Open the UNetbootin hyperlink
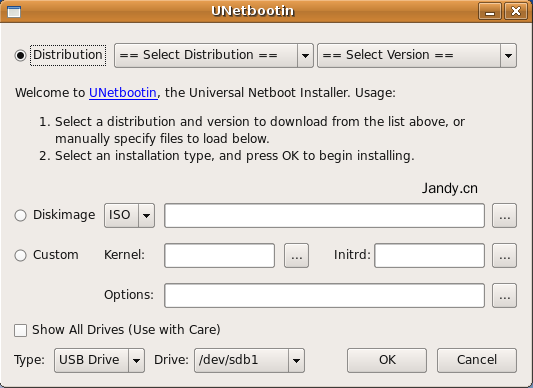533x388 pixels. (123, 93)
